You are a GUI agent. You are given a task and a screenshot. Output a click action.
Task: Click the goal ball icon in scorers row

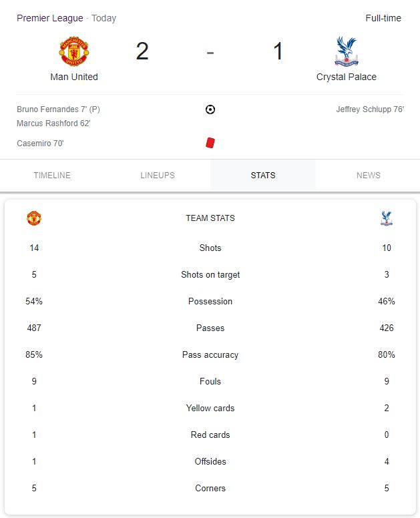click(x=210, y=109)
